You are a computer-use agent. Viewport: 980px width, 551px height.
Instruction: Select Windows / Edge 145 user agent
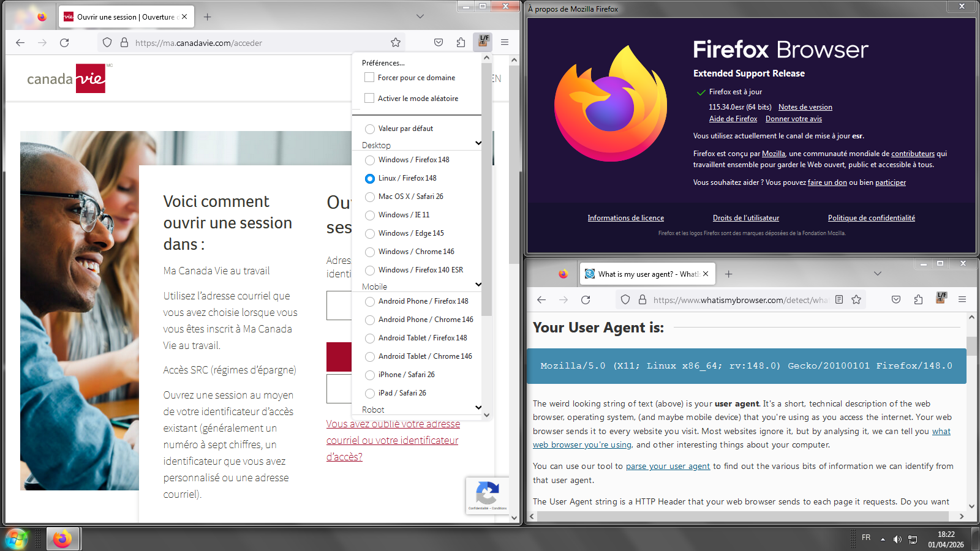coord(370,234)
